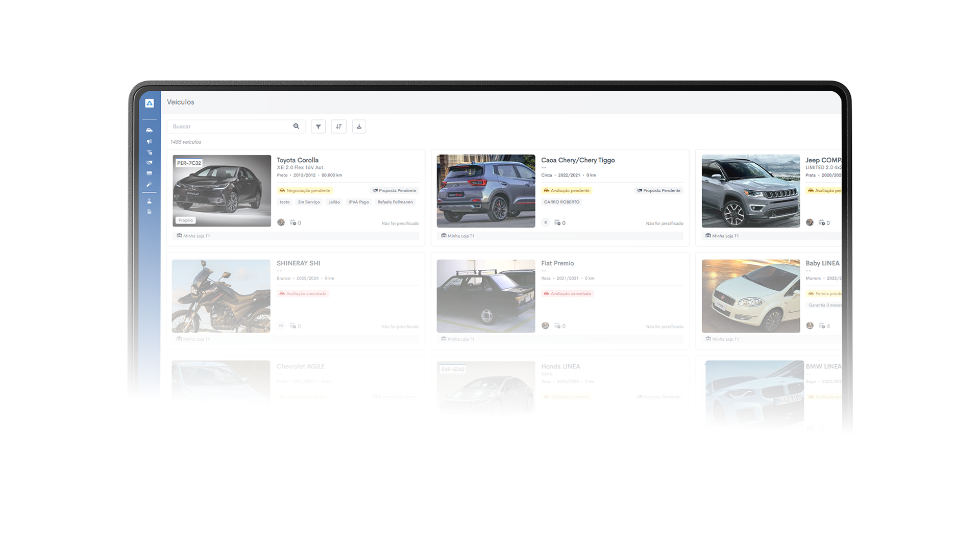The width and height of the screenshot is (980, 555).
Task: Click the app logo at sidebar top
Action: (149, 103)
